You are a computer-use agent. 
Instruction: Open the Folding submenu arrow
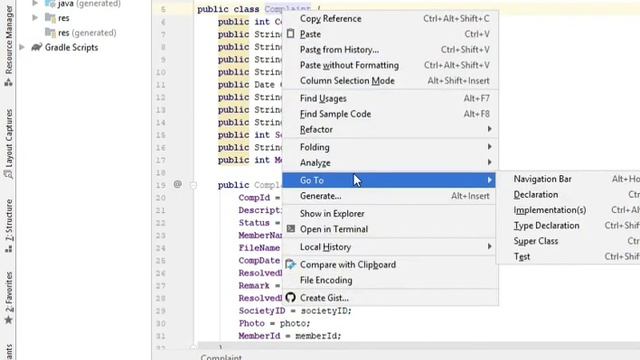pyautogui.click(x=489, y=147)
